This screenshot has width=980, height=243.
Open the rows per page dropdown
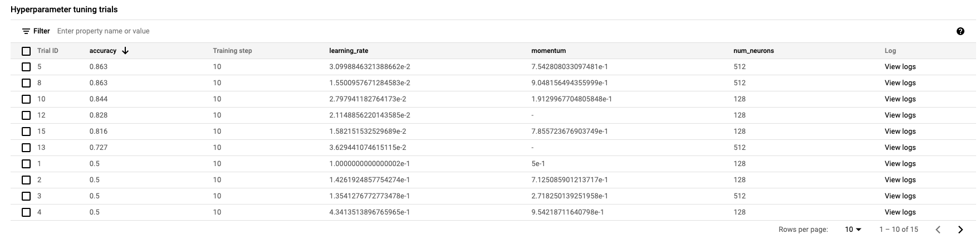pos(853,230)
